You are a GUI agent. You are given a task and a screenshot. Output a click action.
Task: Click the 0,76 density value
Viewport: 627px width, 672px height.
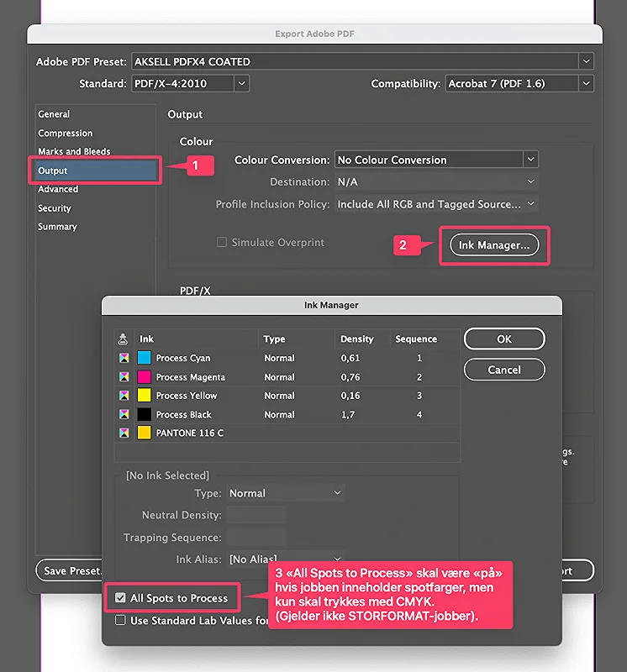(350, 376)
